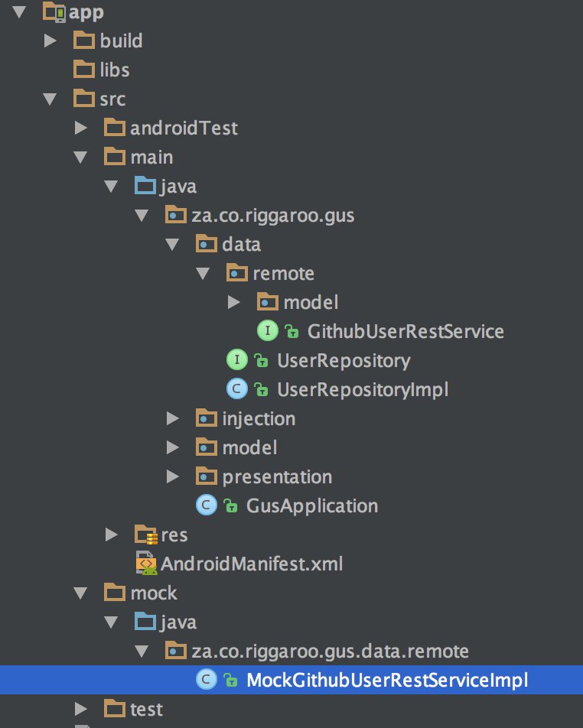
Task: Select the libs folder label
Action: [115, 70]
